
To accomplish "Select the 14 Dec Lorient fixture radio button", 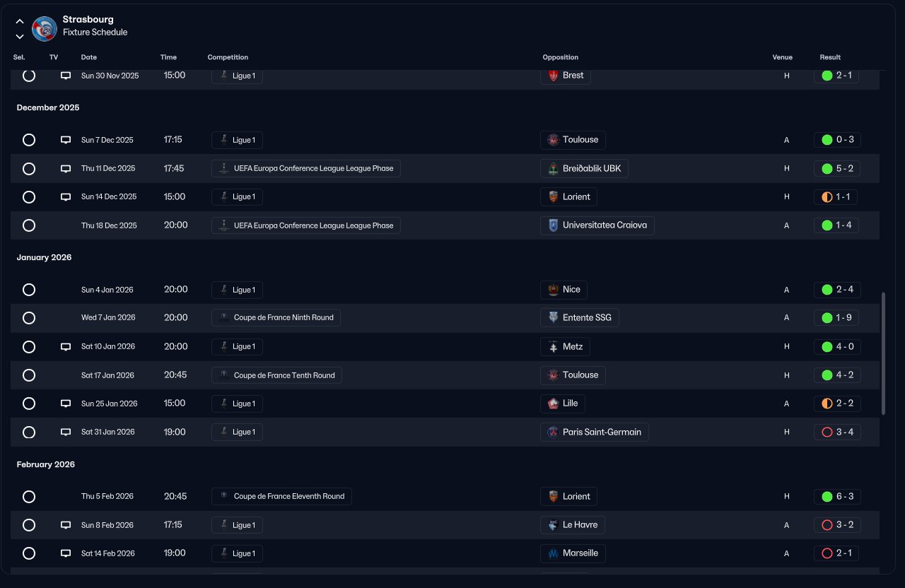I will point(29,197).
